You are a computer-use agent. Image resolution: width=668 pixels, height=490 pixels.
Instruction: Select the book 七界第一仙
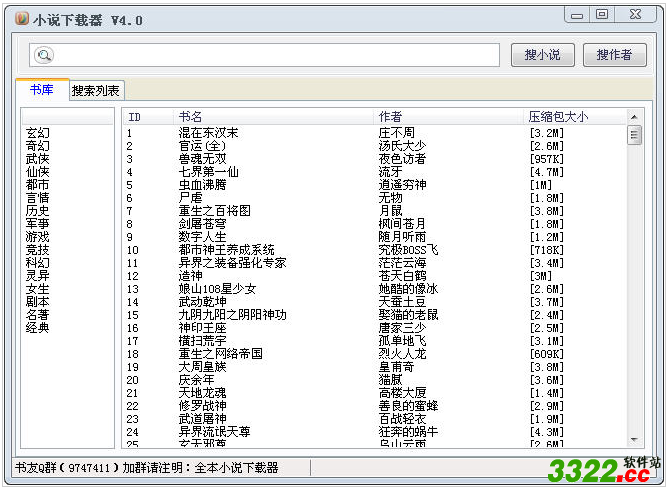click(208, 172)
